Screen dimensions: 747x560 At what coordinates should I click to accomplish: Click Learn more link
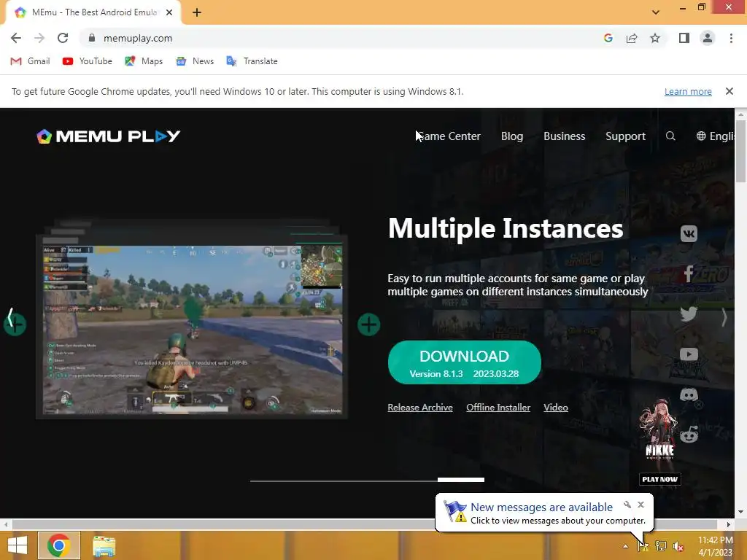[688, 91]
